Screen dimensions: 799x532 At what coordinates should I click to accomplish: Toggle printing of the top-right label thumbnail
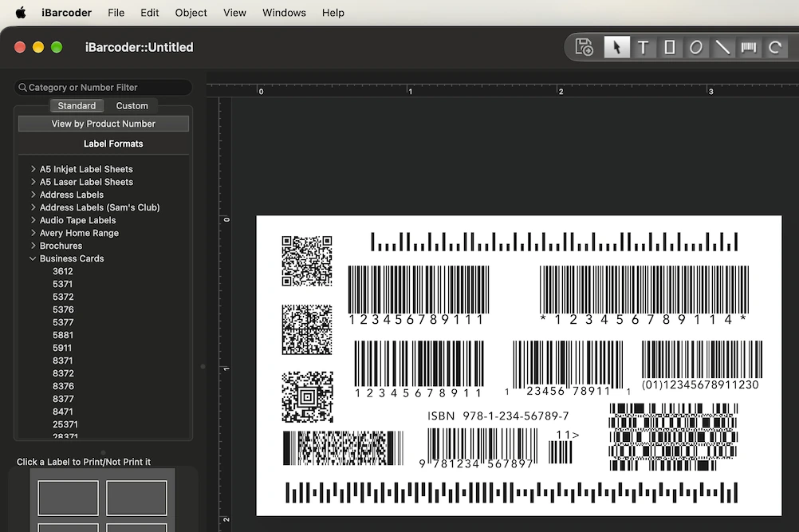136,498
